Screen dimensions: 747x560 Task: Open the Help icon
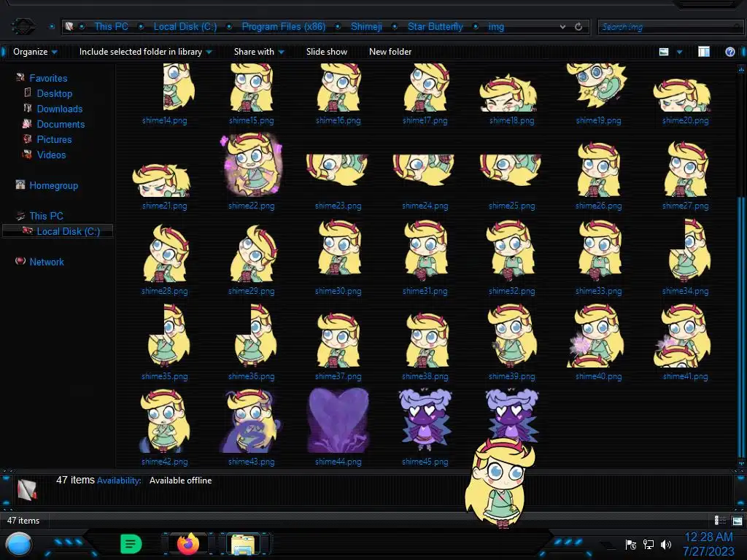click(x=729, y=52)
